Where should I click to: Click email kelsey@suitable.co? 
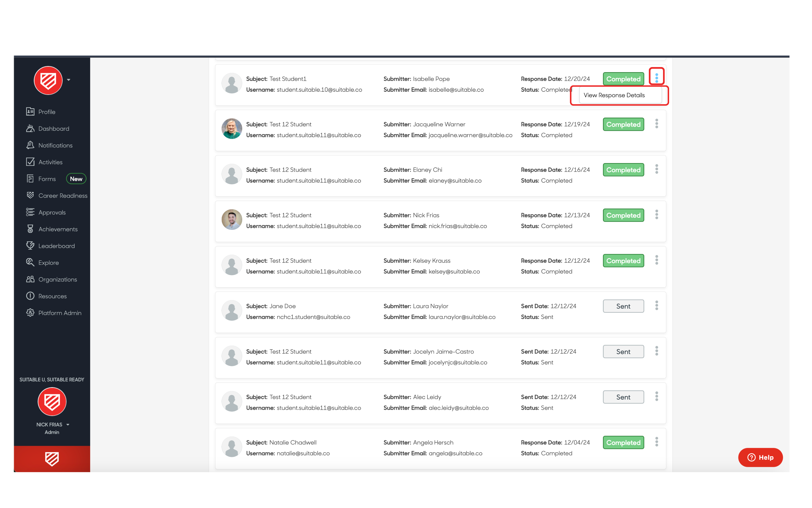(x=454, y=272)
